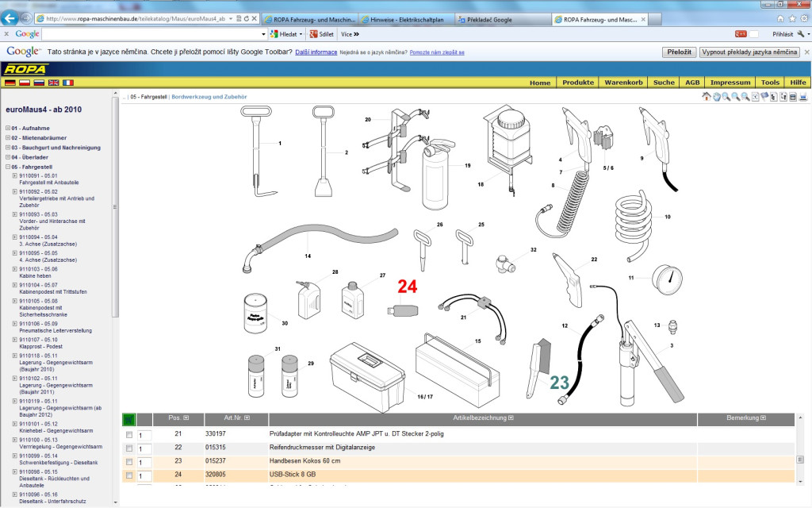
Task: Open 9110106 - 05.09 Pneumatische Leiterverstellung
Action: tap(56, 327)
